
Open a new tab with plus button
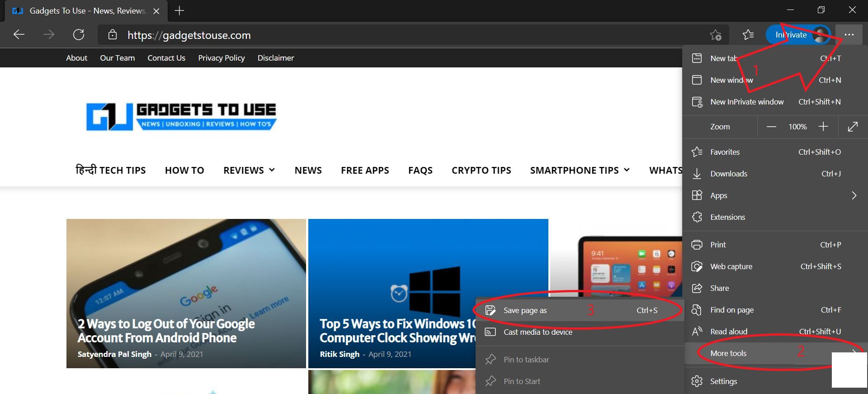(179, 11)
